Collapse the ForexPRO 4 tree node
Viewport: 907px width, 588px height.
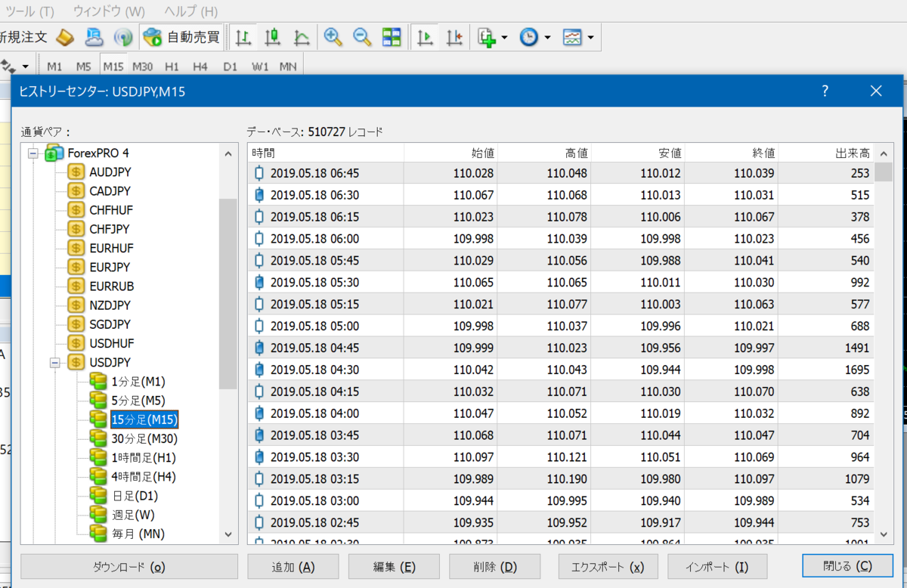pyautogui.click(x=33, y=153)
